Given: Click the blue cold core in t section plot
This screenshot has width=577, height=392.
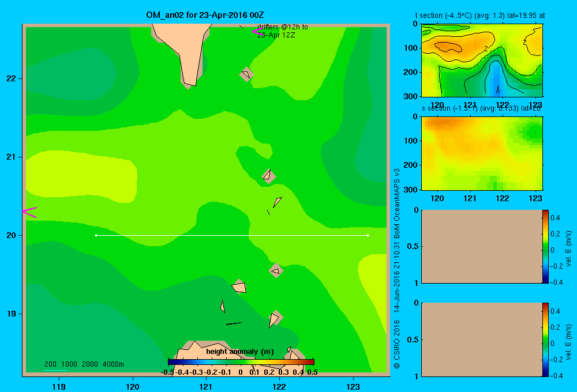Looking at the screenshot, I should click(x=496, y=79).
